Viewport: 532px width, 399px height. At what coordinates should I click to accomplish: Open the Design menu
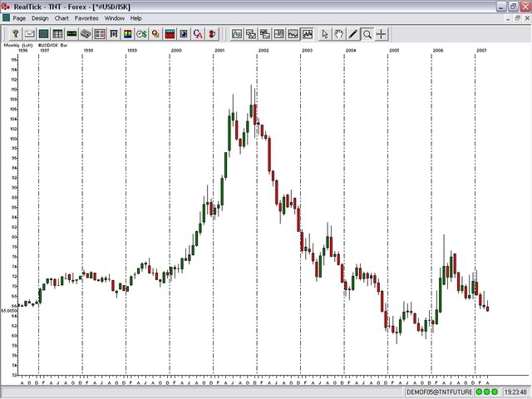pos(40,18)
